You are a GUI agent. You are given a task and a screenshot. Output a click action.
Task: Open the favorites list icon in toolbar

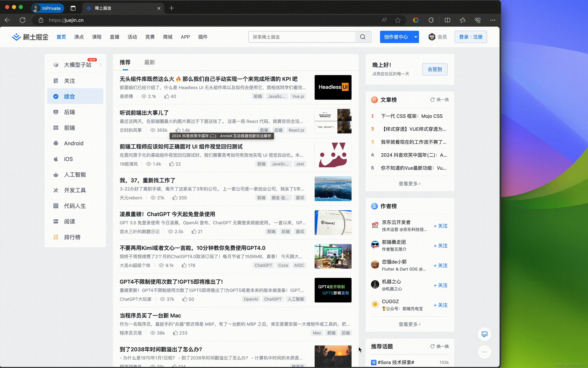463,20
